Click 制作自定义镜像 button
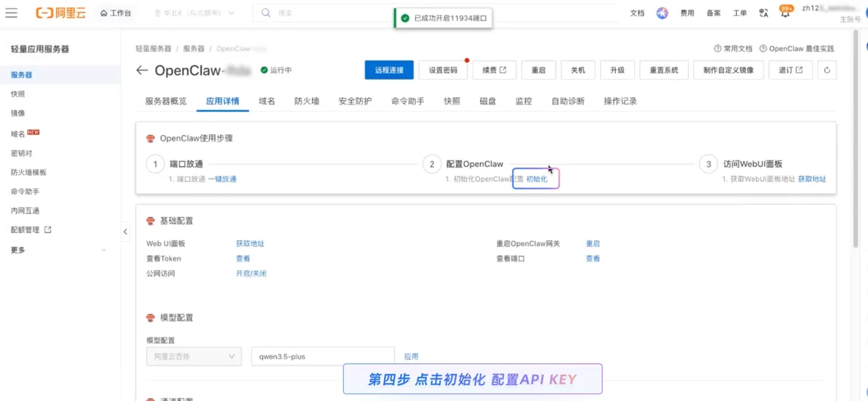Viewport: 868px width, 401px height. (x=729, y=70)
